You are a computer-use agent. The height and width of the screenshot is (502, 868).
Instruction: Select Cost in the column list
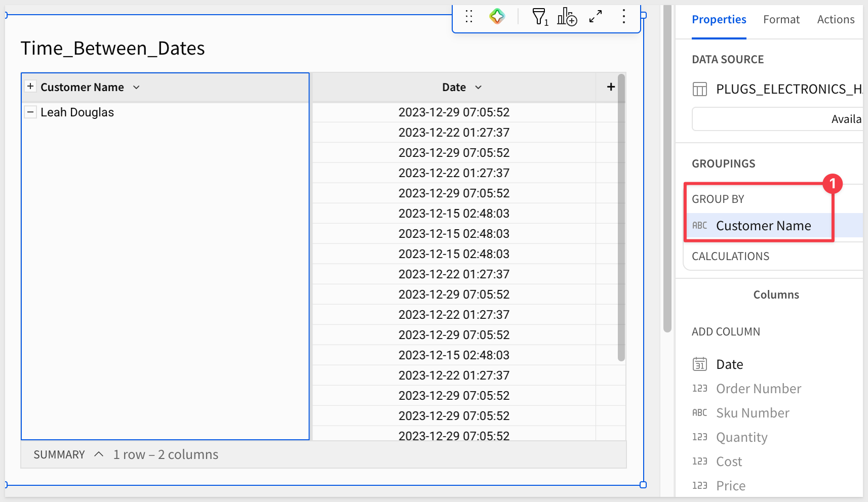tap(729, 462)
